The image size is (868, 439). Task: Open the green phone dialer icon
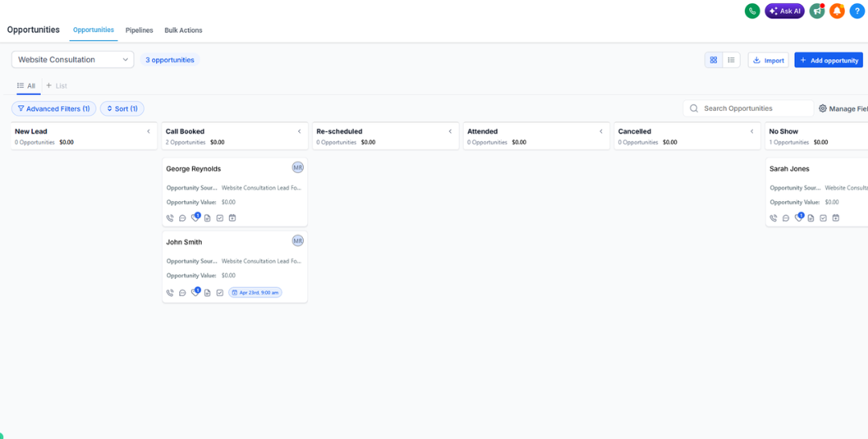coord(752,11)
